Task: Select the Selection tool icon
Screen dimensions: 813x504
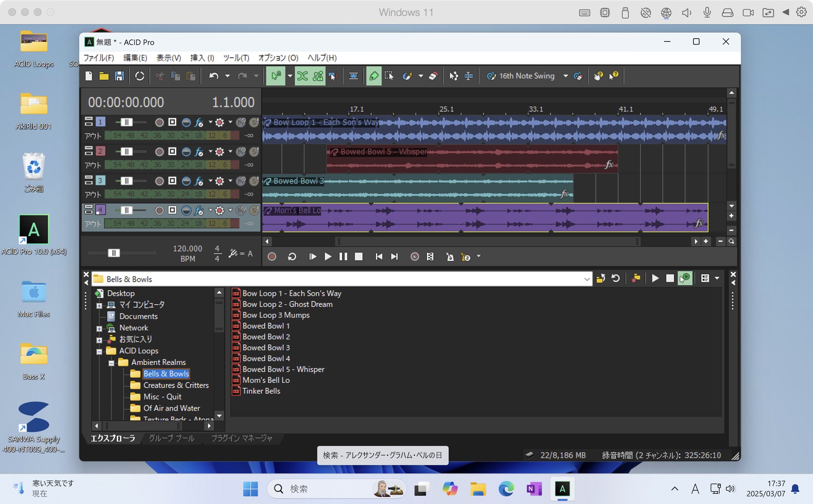Action: click(x=389, y=76)
